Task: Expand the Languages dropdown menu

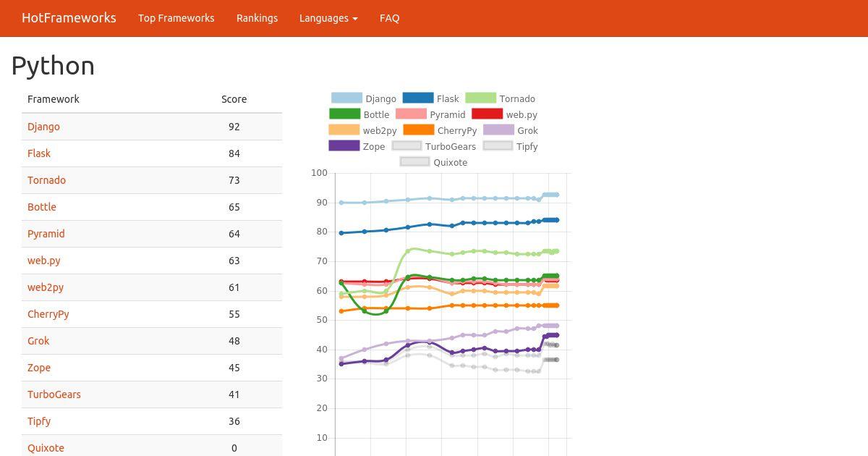Action: coord(328,18)
